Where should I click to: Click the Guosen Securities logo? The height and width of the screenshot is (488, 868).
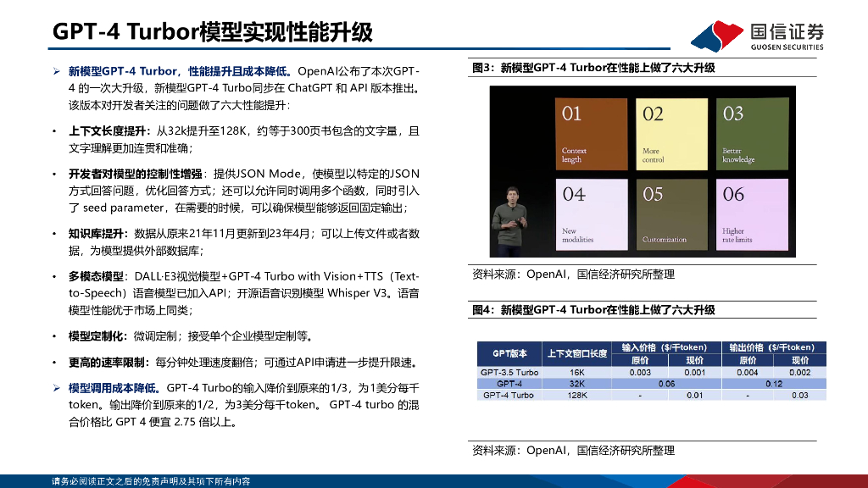(x=757, y=35)
